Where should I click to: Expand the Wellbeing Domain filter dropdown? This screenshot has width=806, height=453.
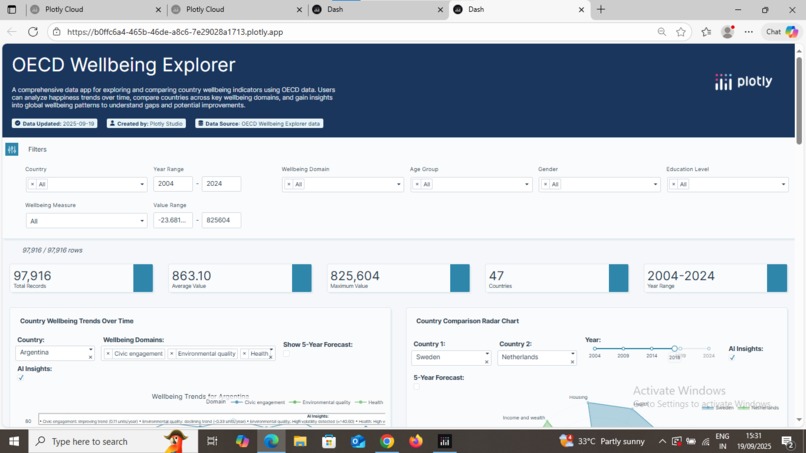tap(398, 184)
